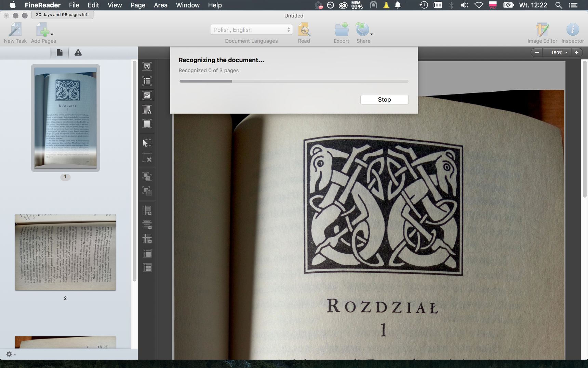Screen dimensions: 588x368
Task: Click the recognition progress bar
Action: coord(294,81)
